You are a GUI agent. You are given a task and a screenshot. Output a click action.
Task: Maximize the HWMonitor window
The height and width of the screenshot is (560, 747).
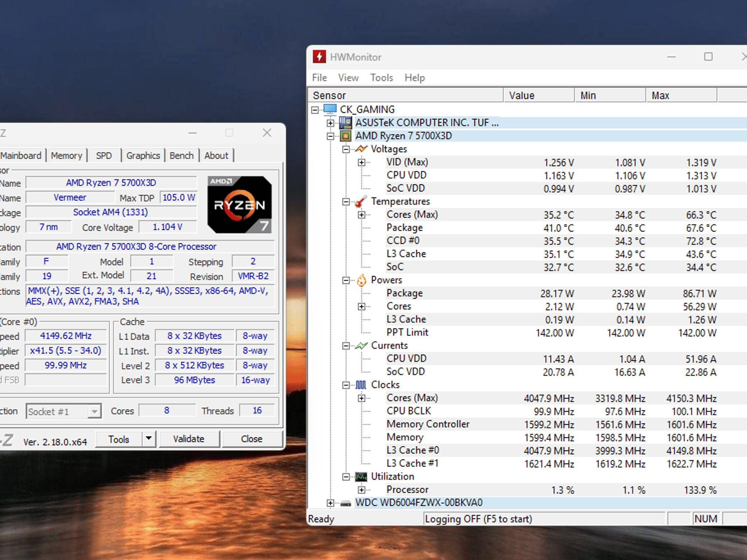708,57
